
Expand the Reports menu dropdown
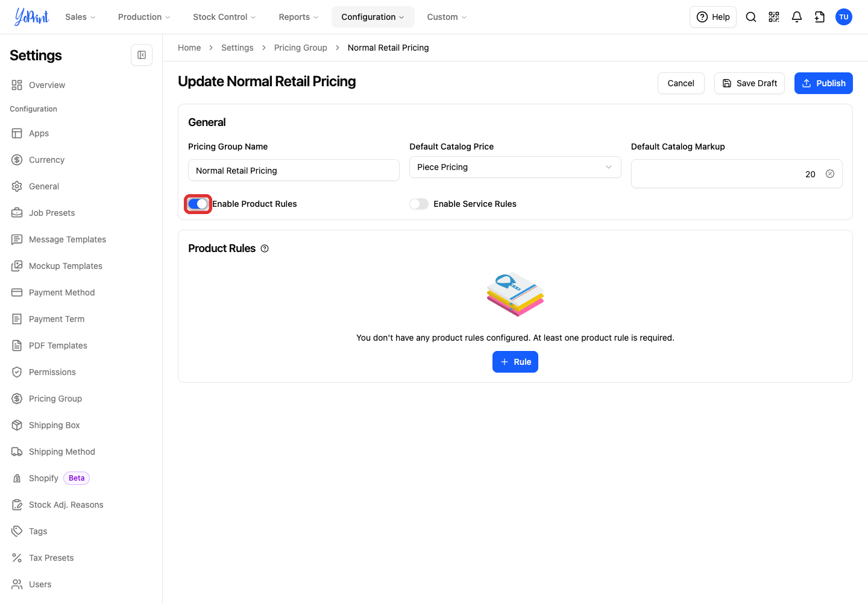click(x=298, y=17)
